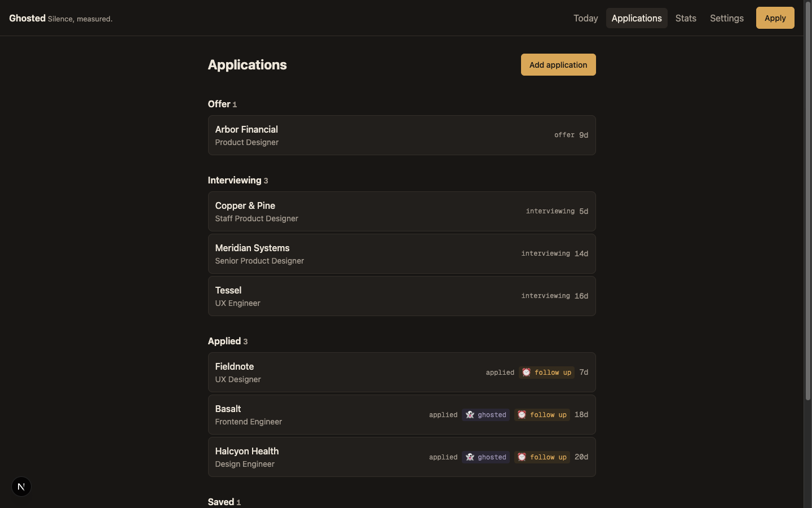Open the Halcyon Health application card
The image size is (812, 508).
coord(401,457)
